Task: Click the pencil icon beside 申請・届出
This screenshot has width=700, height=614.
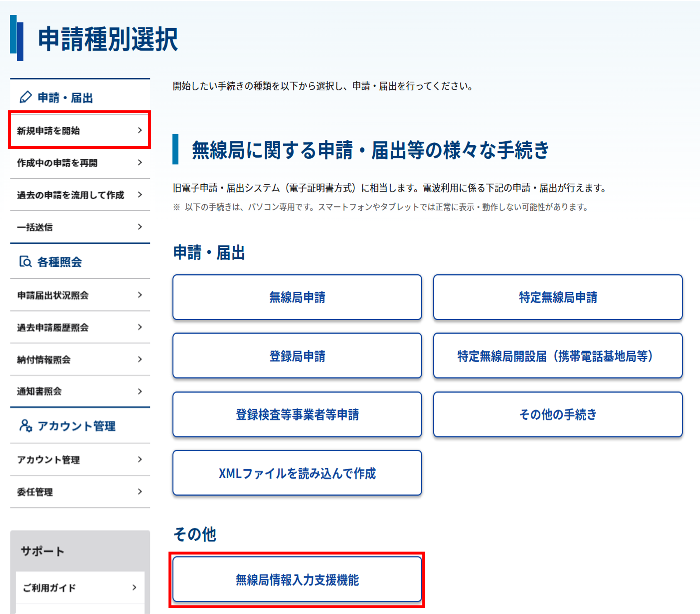Action: tap(26, 97)
